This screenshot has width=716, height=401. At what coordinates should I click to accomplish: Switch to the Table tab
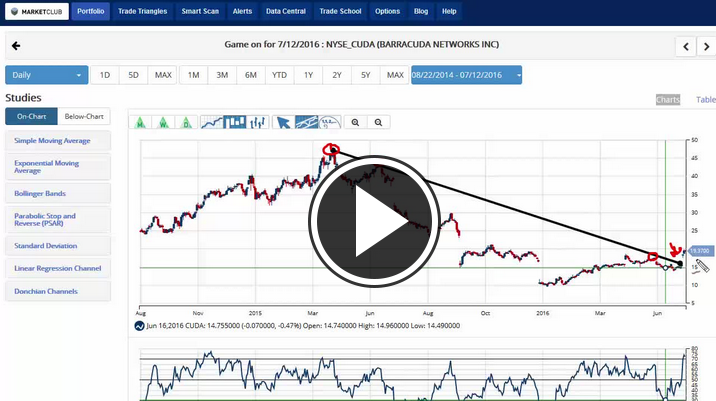pyautogui.click(x=705, y=100)
